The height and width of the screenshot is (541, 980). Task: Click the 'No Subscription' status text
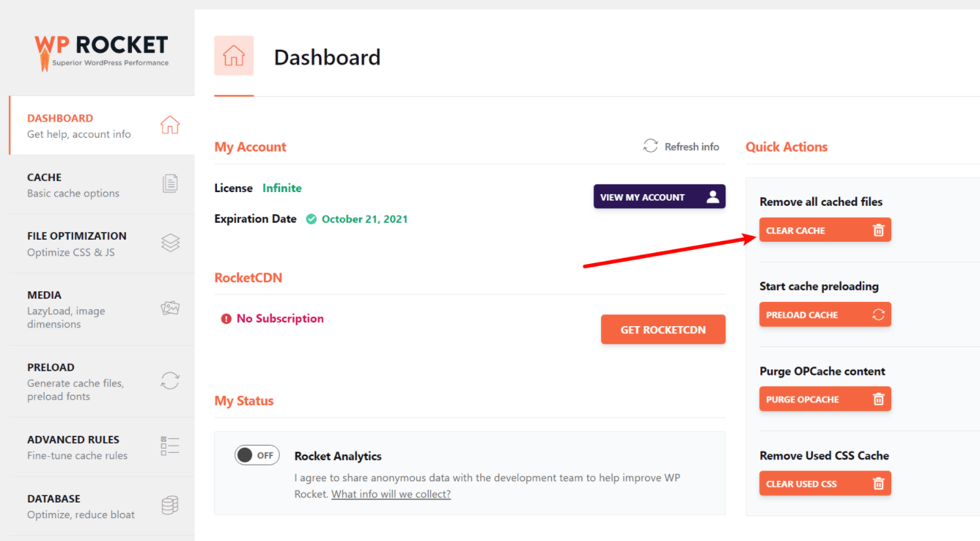pyautogui.click(x=280, y=318)
